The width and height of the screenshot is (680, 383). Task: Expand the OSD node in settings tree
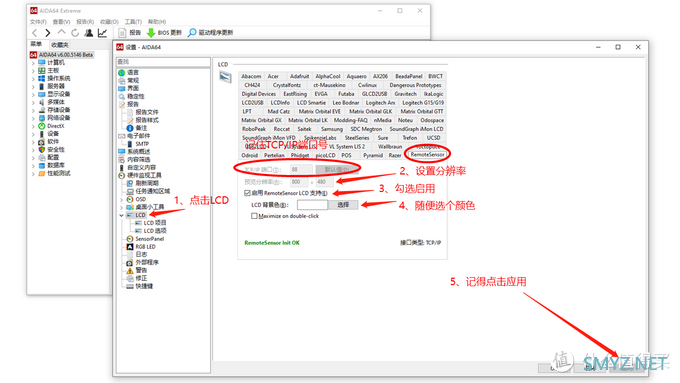[121, 199]
